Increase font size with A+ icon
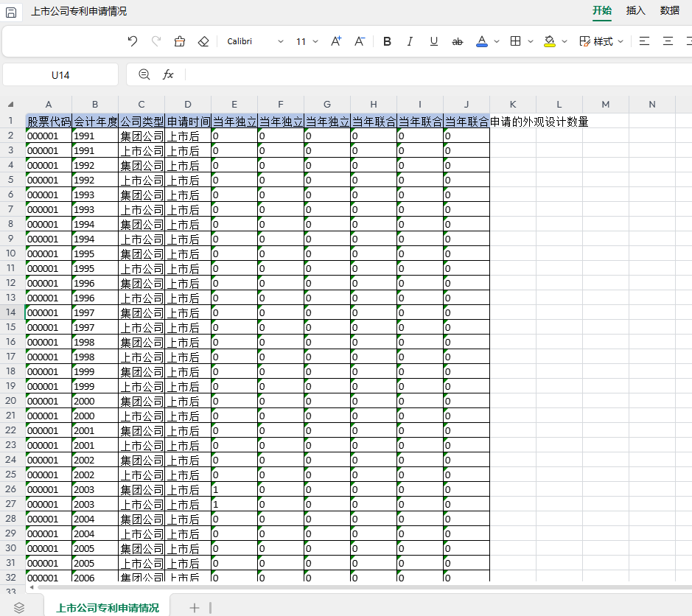Image resolution: width=692 pixels, height=616 pixels. pos(336,41)
